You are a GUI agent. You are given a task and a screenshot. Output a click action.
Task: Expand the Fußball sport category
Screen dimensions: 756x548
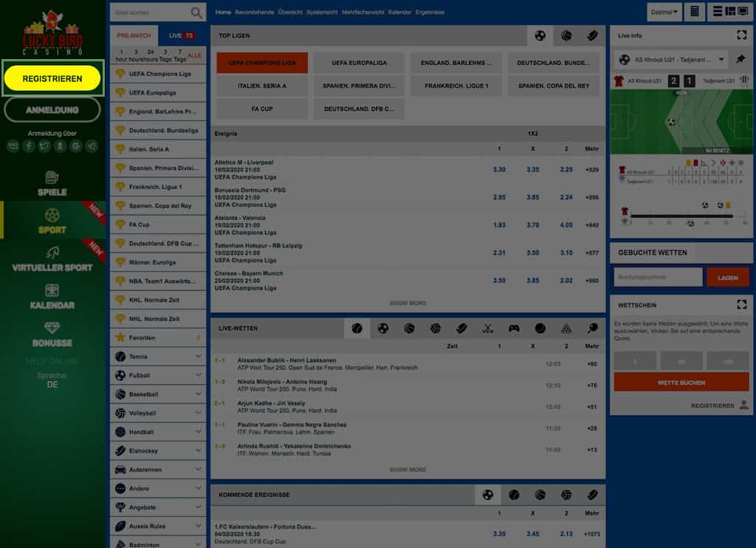click(x=158, y=375)
